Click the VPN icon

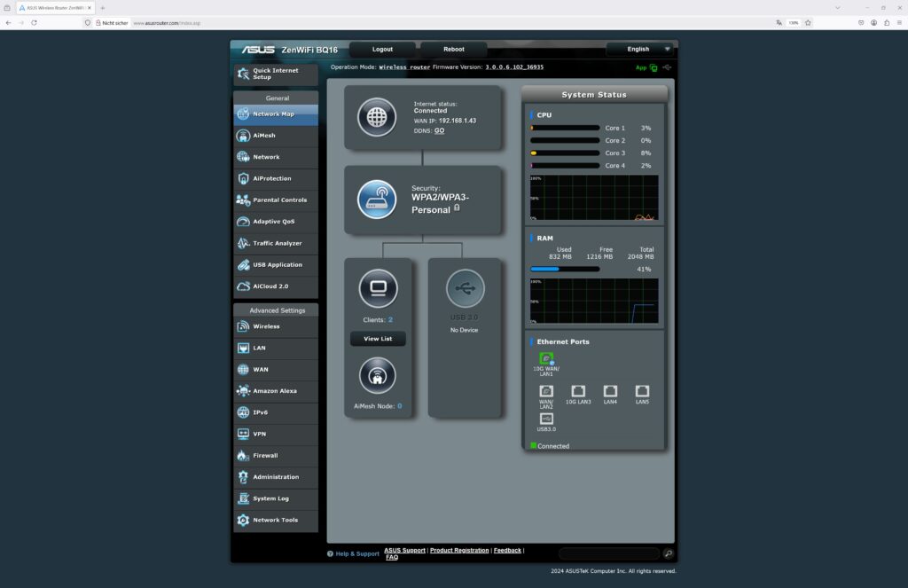click(x=243, y=434)
